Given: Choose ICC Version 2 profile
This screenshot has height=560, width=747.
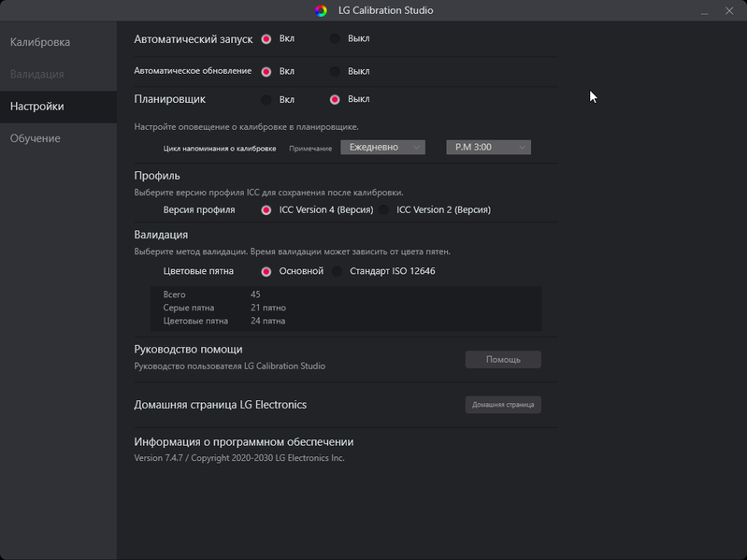Looking at the screenshot, I should [x=383, y=210].
